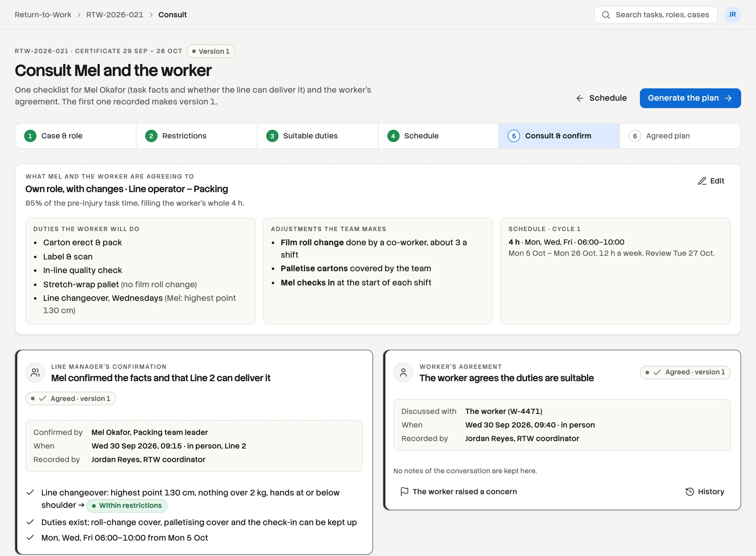Open the Case & role step
The image size is (756, 556).
(76, 136)
